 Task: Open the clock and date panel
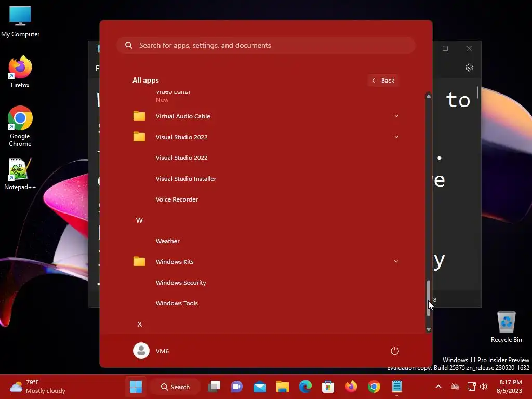pyautogui.click(x=509, y=387)
